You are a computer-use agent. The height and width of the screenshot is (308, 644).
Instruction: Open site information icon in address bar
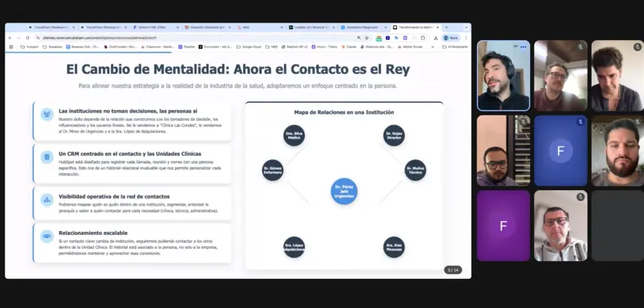pyautogui.click(x=38, y=38)
